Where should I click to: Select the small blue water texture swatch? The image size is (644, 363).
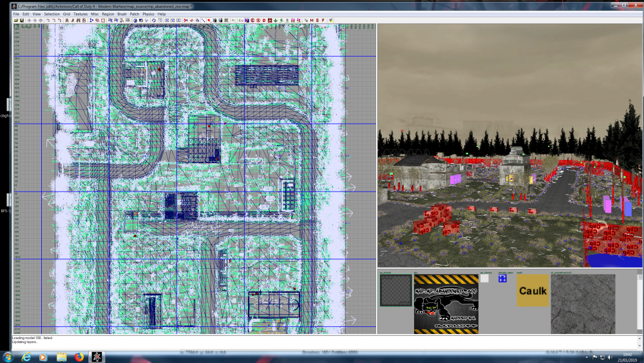(x=502, y=279)
